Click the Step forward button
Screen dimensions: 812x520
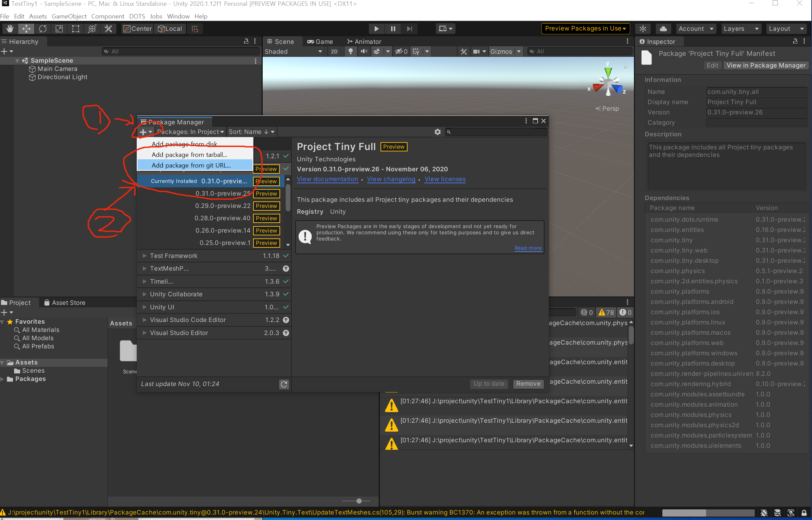tap(409, 29)
